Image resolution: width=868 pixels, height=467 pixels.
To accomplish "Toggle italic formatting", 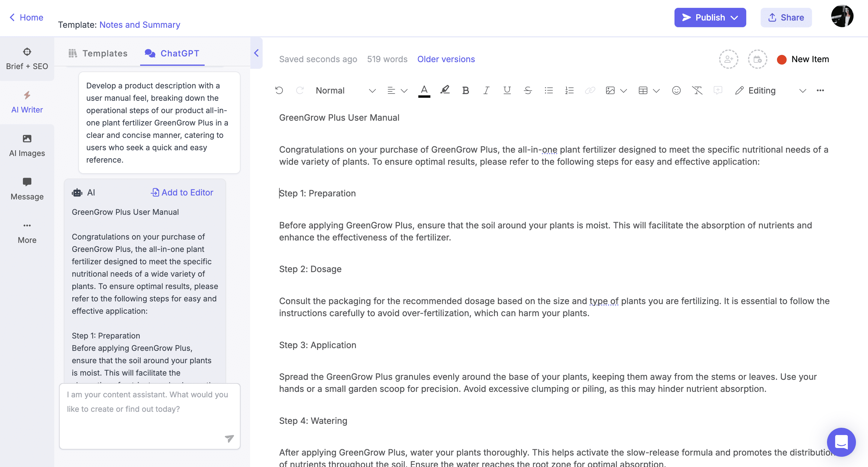I will pyautogui.click(x=486, y=91).
